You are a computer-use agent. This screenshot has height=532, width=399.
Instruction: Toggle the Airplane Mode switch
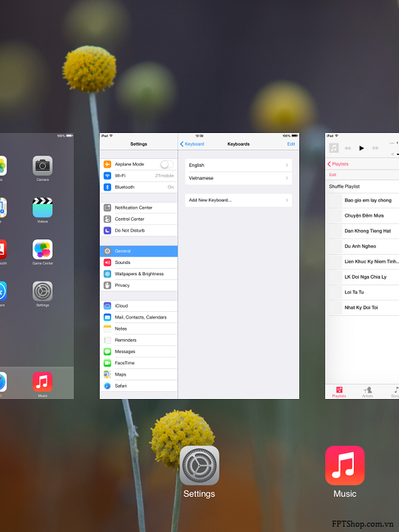(167, 164)
